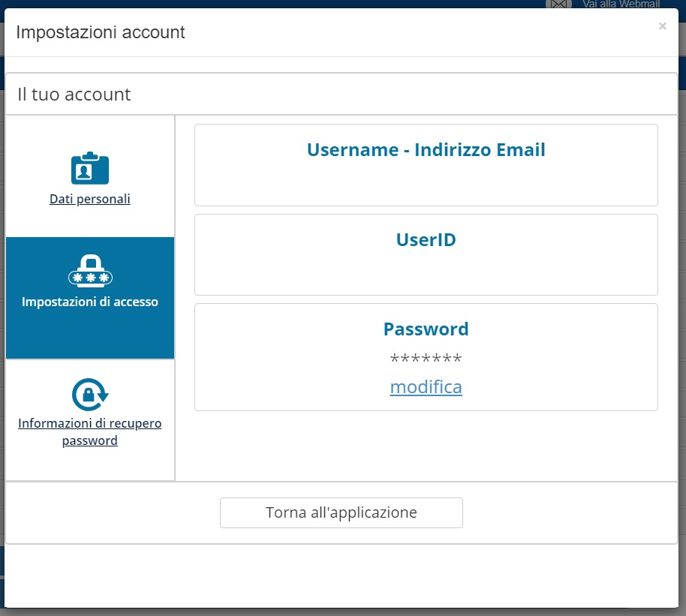Viewport: 686px width, 616px height.
Task: Select the Impostazioni di accesso tab label
Action: 90,302
